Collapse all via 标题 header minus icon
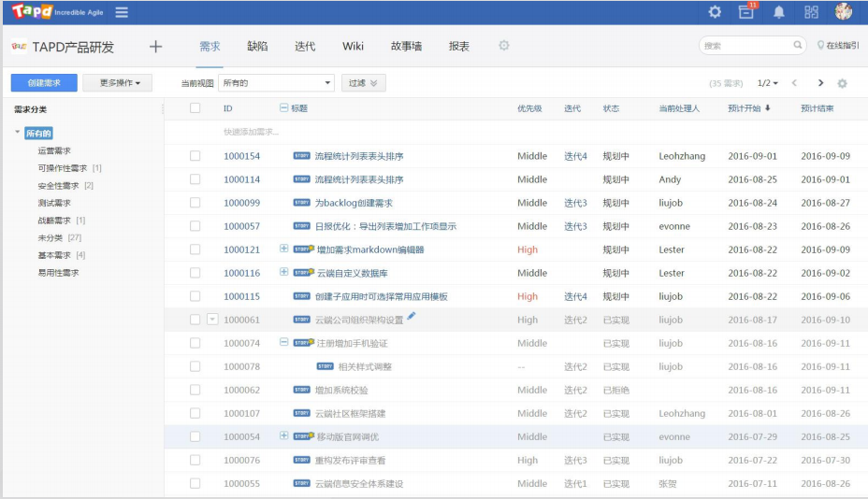This screenshot has height=499, width=868. 284,107
